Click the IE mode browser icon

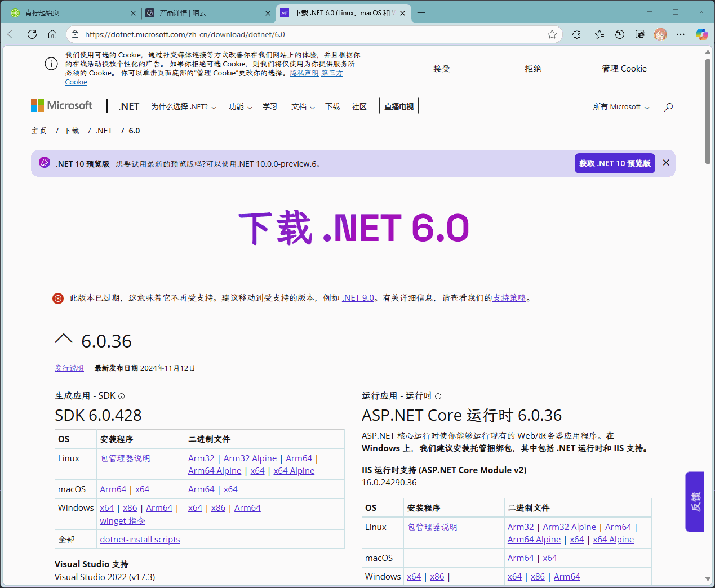640,34
